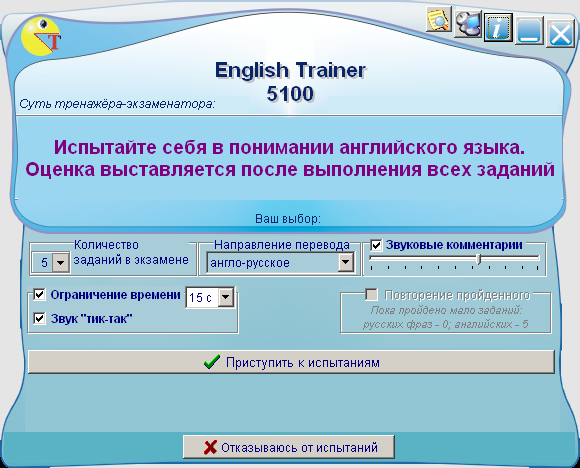Minimize the English Trainer window
The width and height of the screenshot is (580, 468).
(x=529, y=30)
